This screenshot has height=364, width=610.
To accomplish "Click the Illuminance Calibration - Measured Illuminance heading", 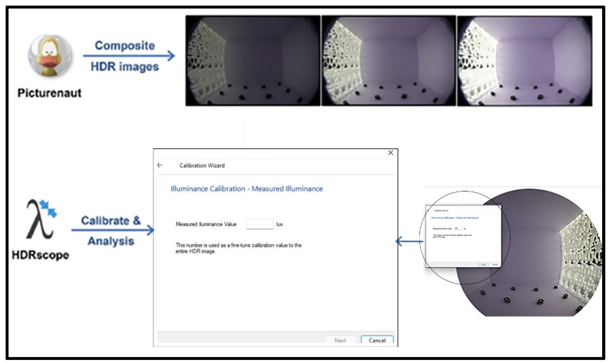I will click(x=247, y=189).
